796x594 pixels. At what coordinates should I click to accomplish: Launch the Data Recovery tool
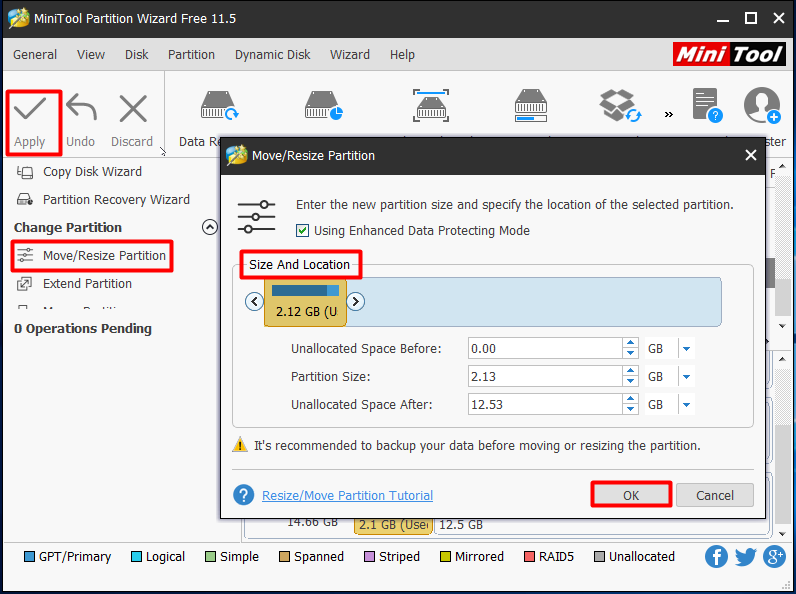pos(219,106)
